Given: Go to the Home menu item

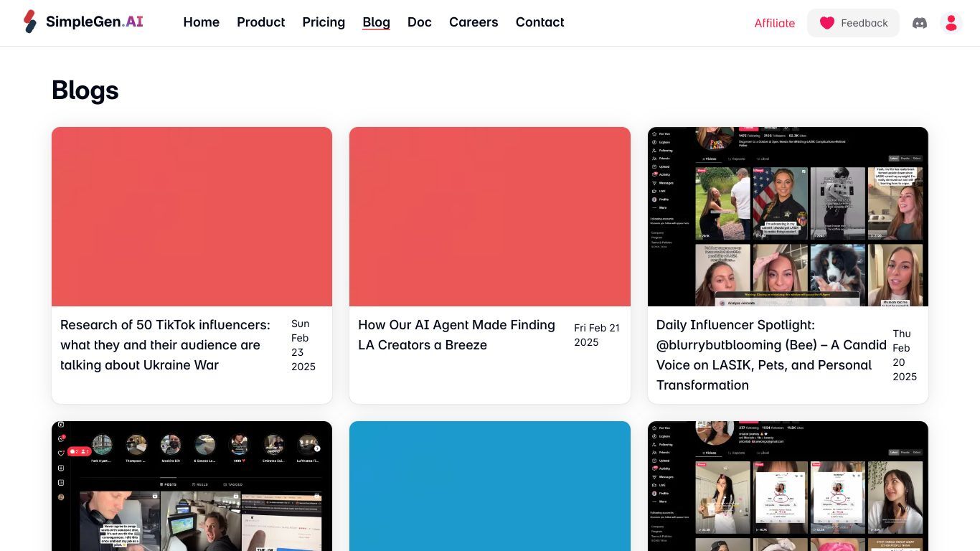Looking at the screenshot, I should pyautogui.click(x=202, y=22).
